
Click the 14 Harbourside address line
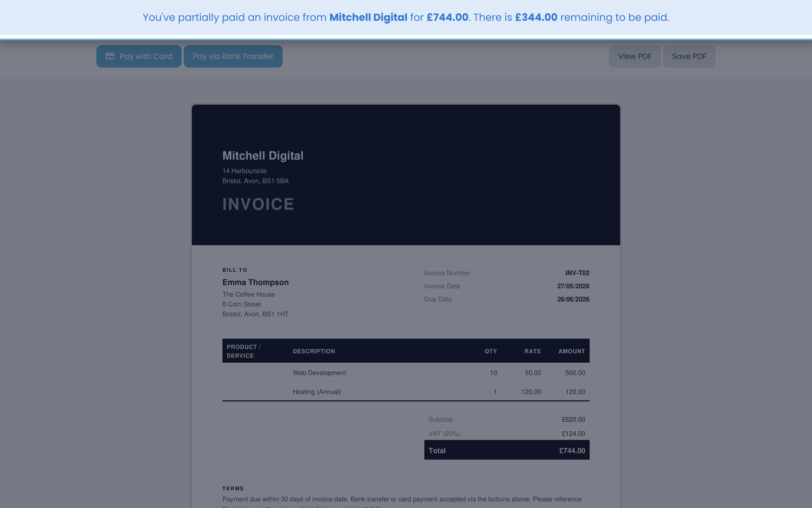(x=244, y=171)
